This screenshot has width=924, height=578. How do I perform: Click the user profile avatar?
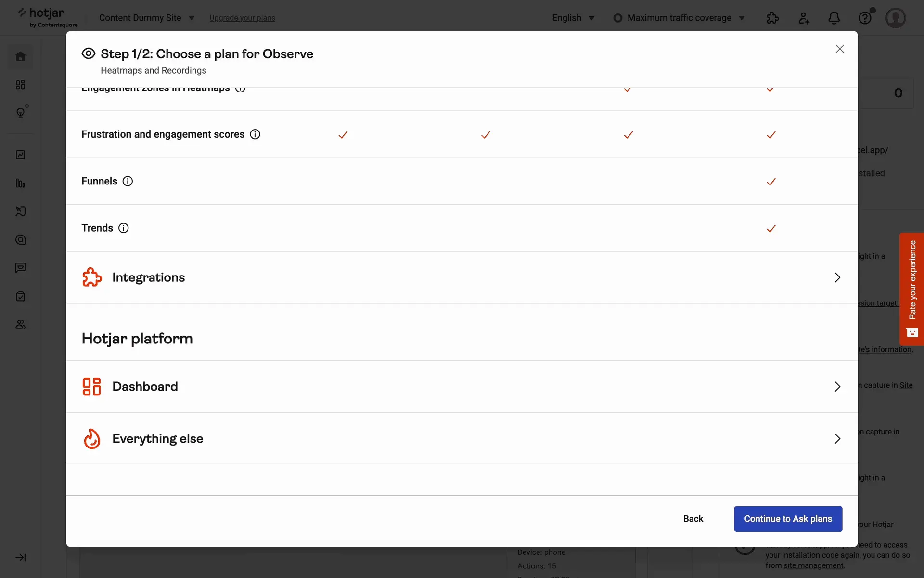(896, 18)
